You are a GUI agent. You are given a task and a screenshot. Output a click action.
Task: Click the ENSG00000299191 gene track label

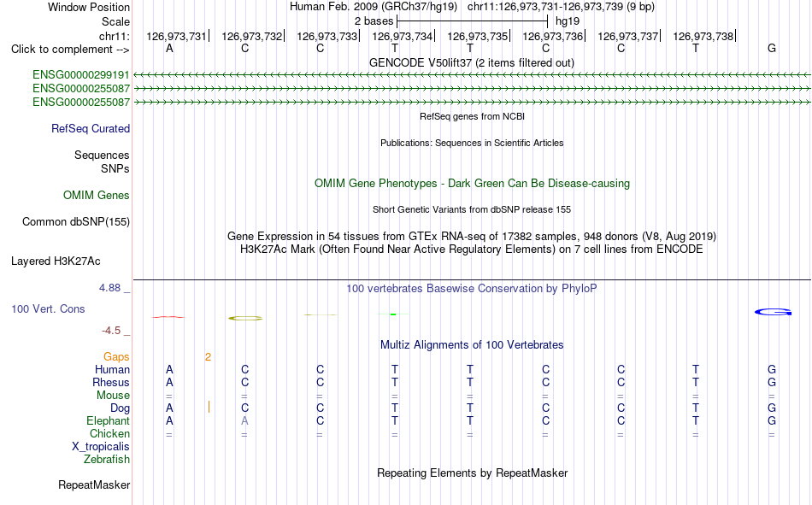pos(81,75)
